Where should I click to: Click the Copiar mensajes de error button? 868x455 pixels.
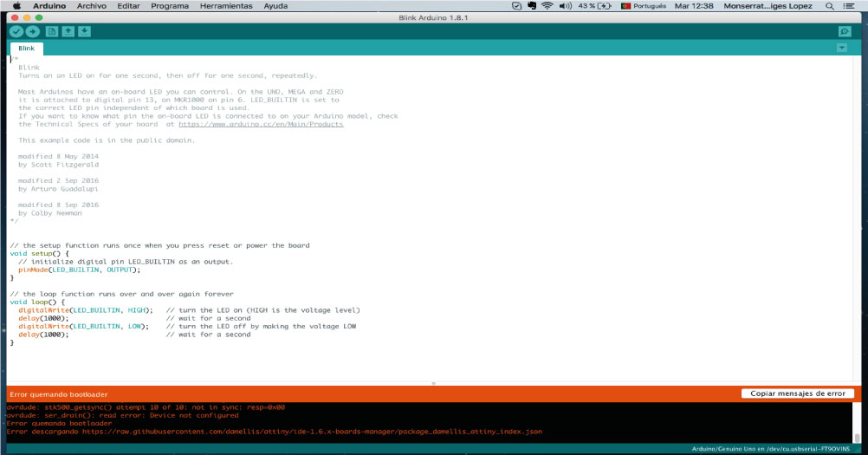pyautogui.click(x=798, y=393)
